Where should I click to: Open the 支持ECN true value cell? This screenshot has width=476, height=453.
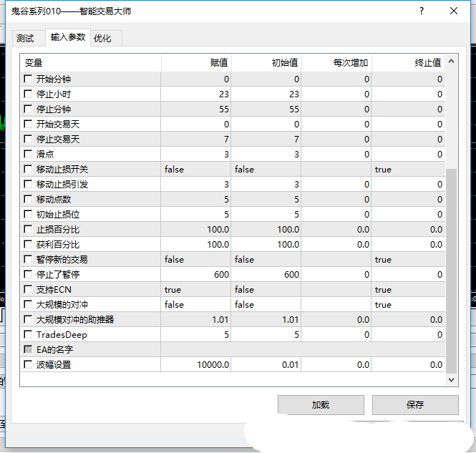[196, 290]
